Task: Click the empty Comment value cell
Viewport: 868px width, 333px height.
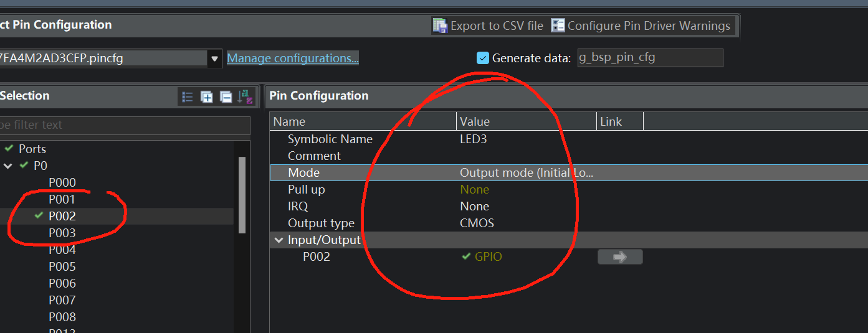Action: tap(527, 156)
